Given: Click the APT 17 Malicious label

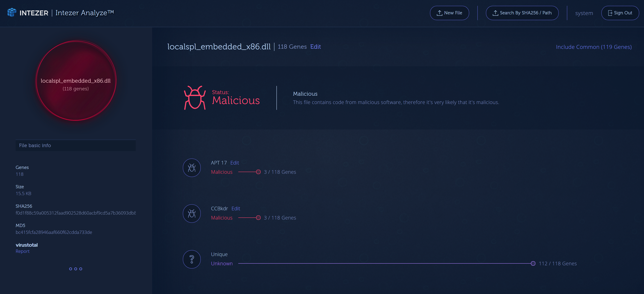Looking at the screenshot, I should [x=222, y=172].
